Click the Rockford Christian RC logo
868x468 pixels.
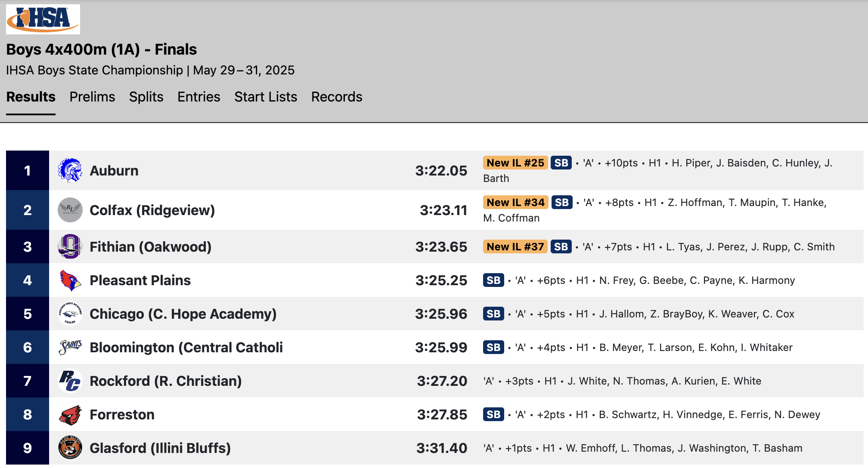pyautogui.click(x=70, y=381)
